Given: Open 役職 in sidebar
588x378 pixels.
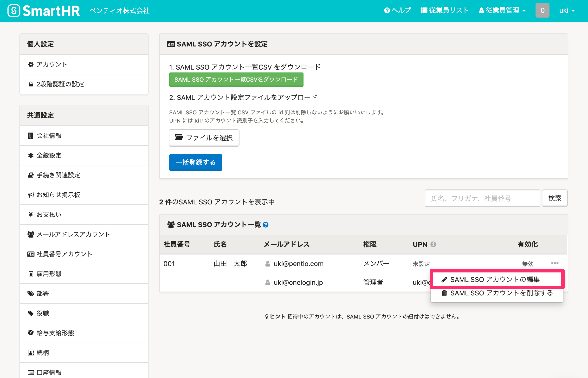Looking at the screenshot, I should 84,313.
